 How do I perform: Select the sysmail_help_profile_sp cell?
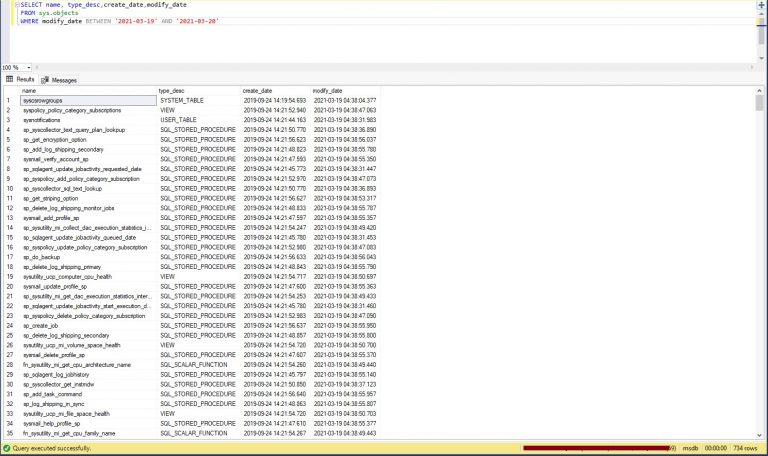click(x=88, y=424)
